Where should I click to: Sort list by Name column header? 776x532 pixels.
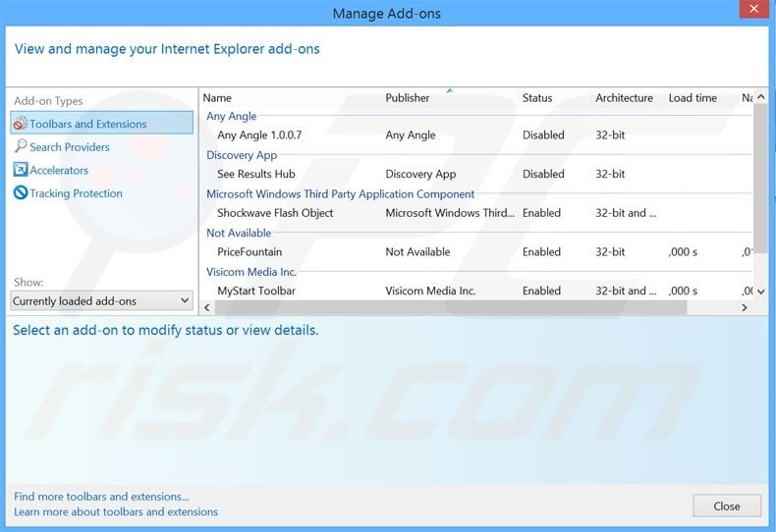tap(217, 98)
